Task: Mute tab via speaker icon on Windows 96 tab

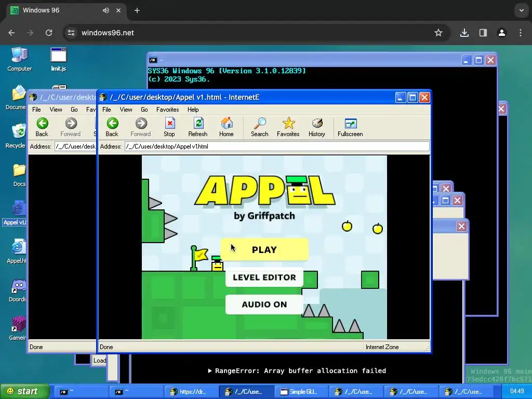Action: point(106,10)
